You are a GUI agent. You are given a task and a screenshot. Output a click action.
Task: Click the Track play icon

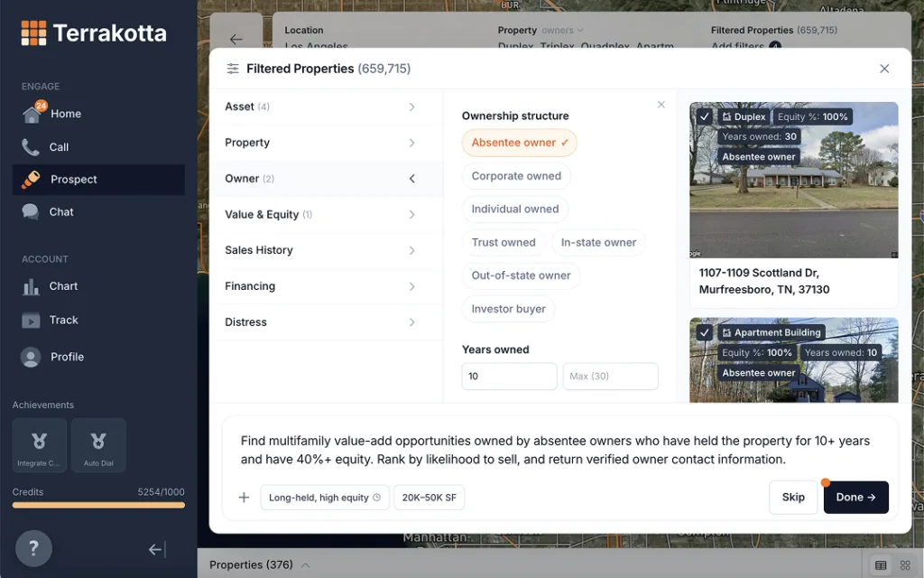point(31,321)
